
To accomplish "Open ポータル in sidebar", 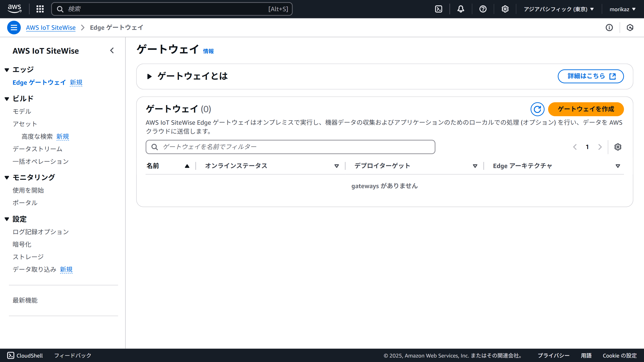I will (x=25, y=203).
